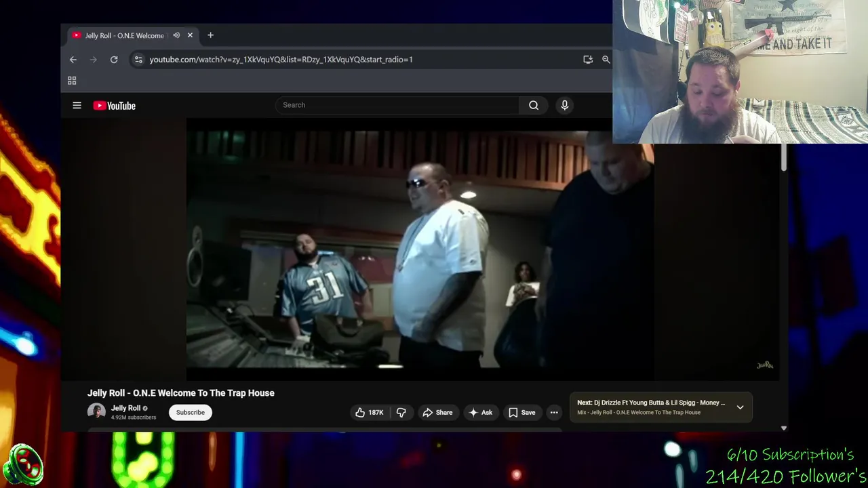Click the video title text
This screenshot has width=868, height=488.
(x=181, y=393)
